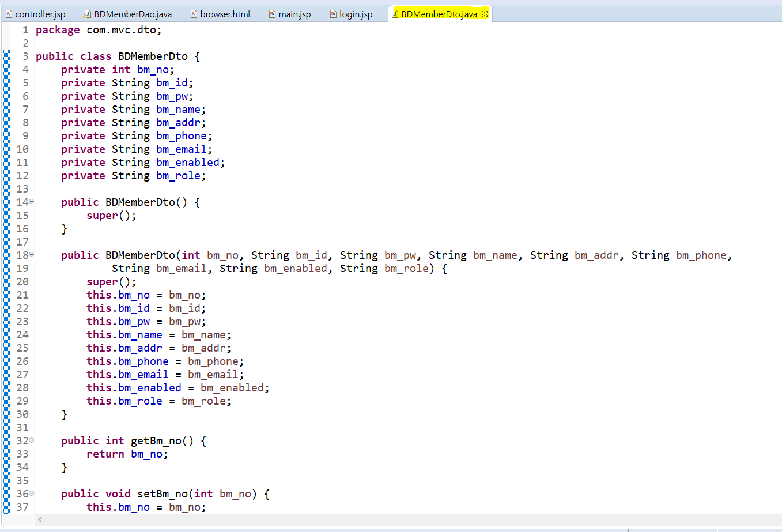
Task: Click 'return bm_no;' on line 33
Action: [x=127, y=454]
